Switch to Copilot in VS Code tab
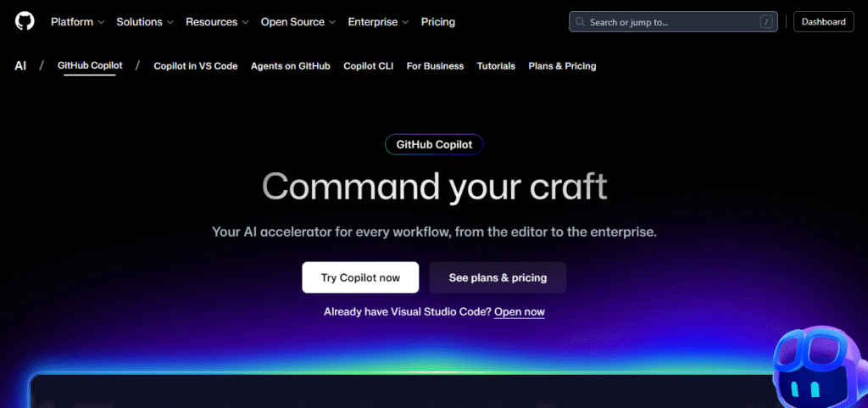 (x=196, y=66)
